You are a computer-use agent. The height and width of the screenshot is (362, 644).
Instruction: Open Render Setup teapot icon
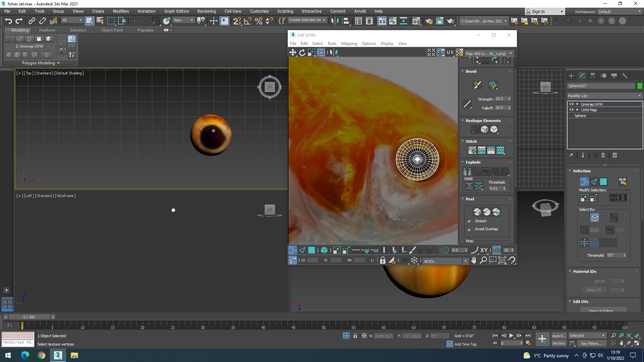[429, 21]
